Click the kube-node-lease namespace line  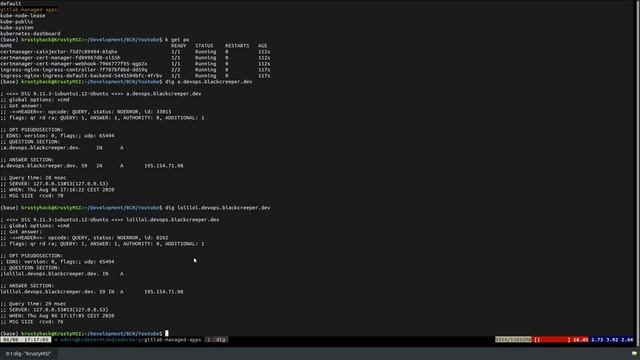click(x=22, y=16)
